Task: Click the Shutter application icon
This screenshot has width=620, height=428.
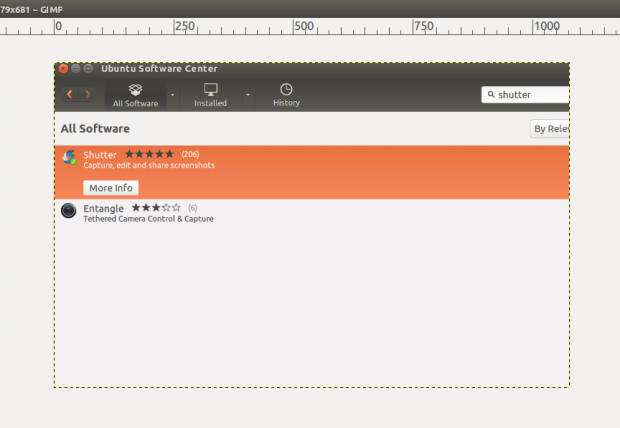Action: pyautogui.click(x=70, y=157)
